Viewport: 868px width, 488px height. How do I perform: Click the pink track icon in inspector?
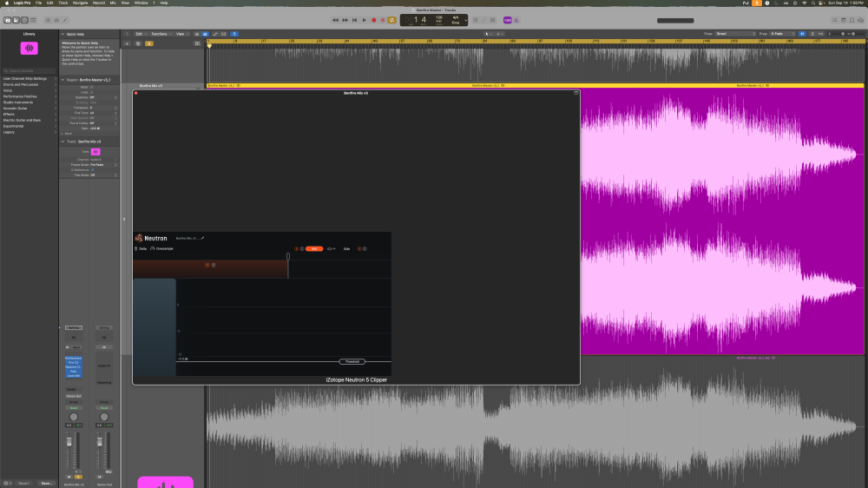pos(95,152)
